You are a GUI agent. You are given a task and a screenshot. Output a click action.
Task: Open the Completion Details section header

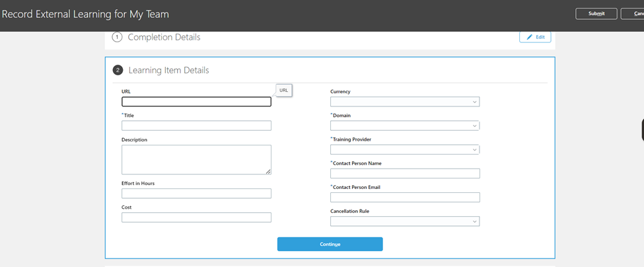coord(164,38)
